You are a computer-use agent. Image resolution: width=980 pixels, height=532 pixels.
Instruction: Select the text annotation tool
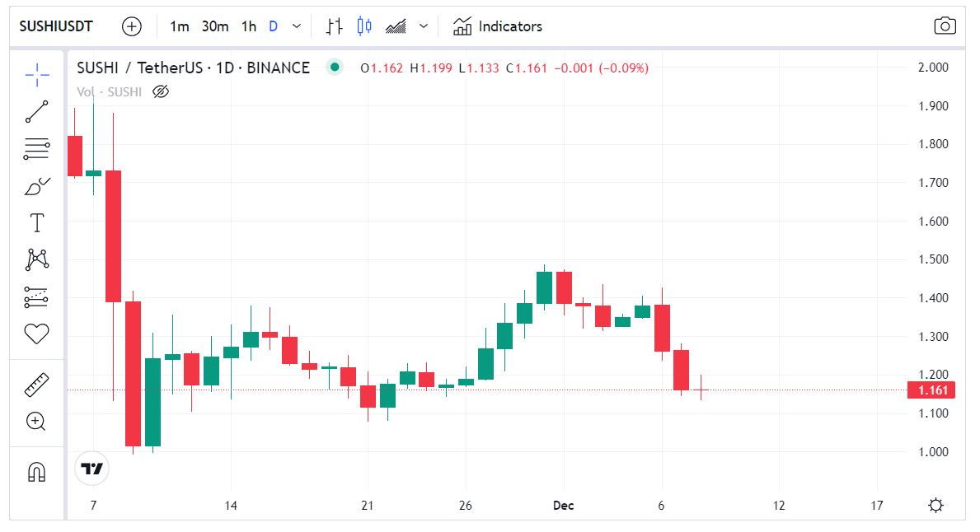[37, 223]
